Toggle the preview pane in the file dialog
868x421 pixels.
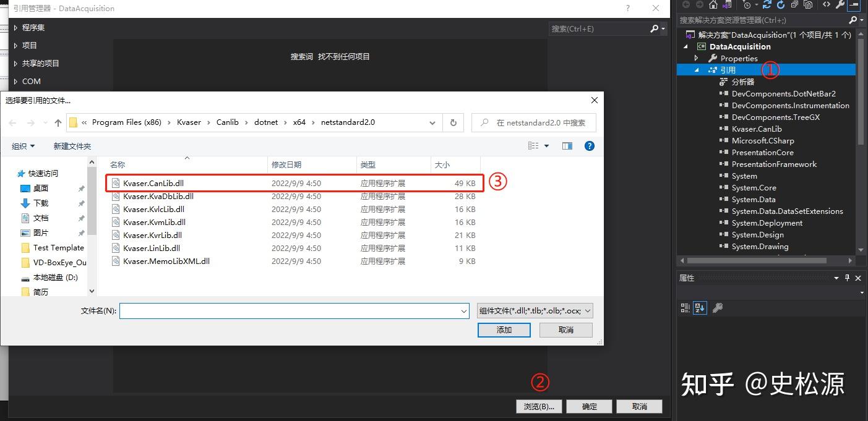567,146
